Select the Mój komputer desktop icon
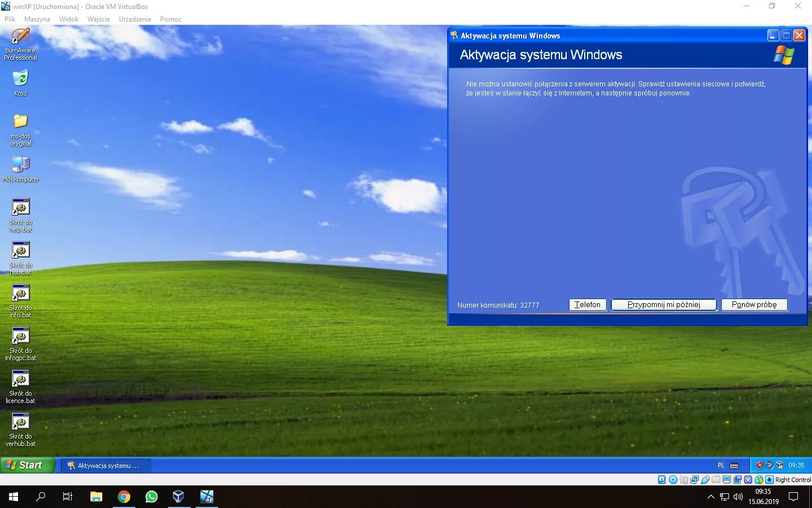This screenshot has height=508, width=812. pos(20,169)
